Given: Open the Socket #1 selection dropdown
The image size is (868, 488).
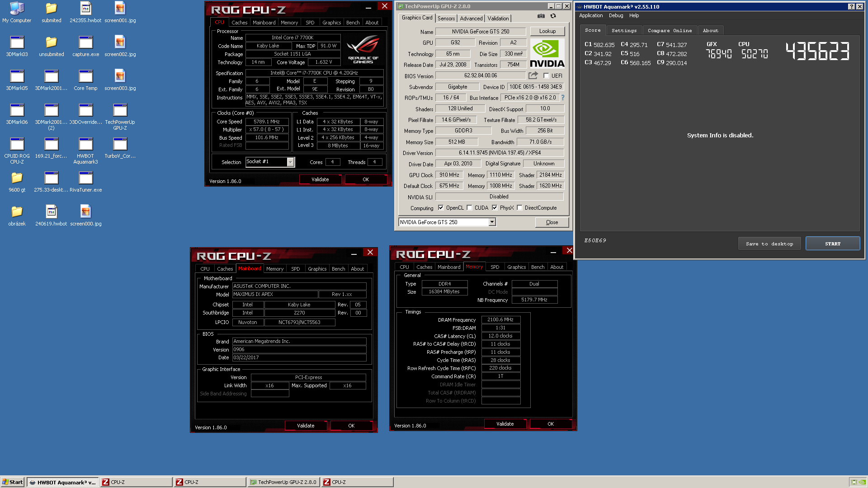Looking at the screenshot, I should click(x=290, y=162).
